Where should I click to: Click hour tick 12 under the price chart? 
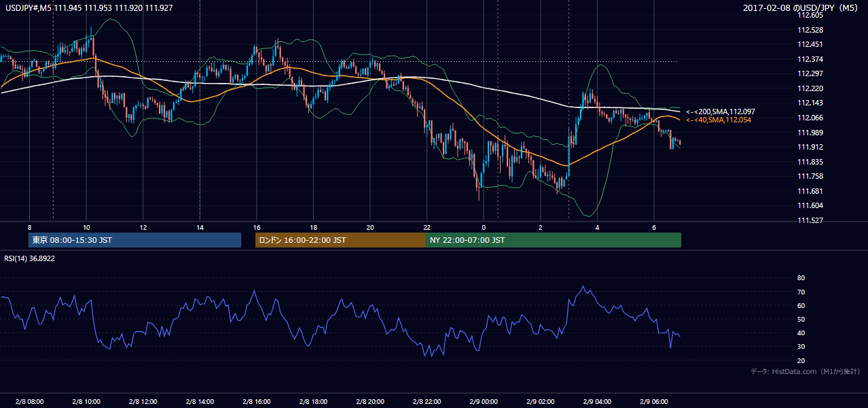[x=143, y=226]
